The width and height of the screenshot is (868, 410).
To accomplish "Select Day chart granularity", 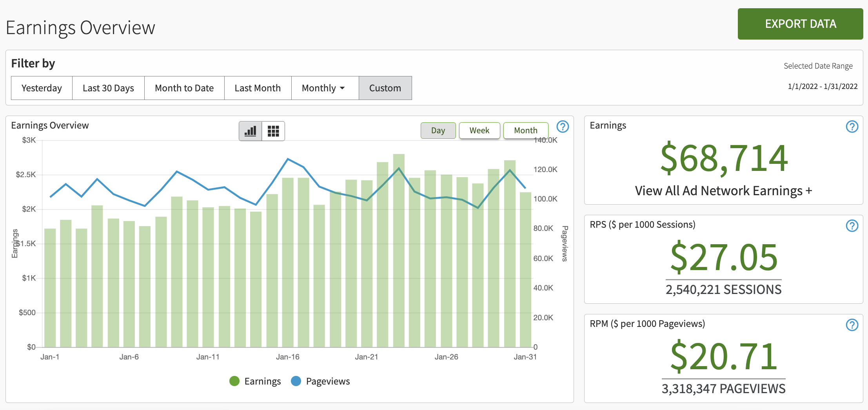I will [438, 131].
